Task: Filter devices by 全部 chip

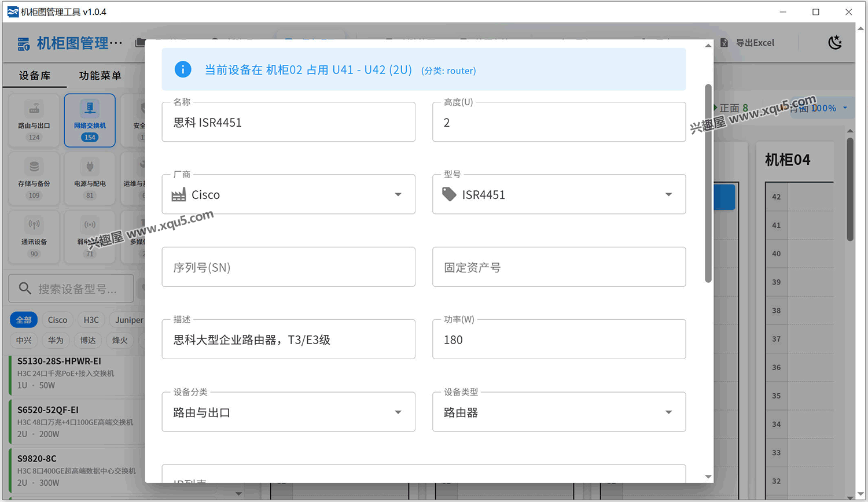Action: click(24, 320)
